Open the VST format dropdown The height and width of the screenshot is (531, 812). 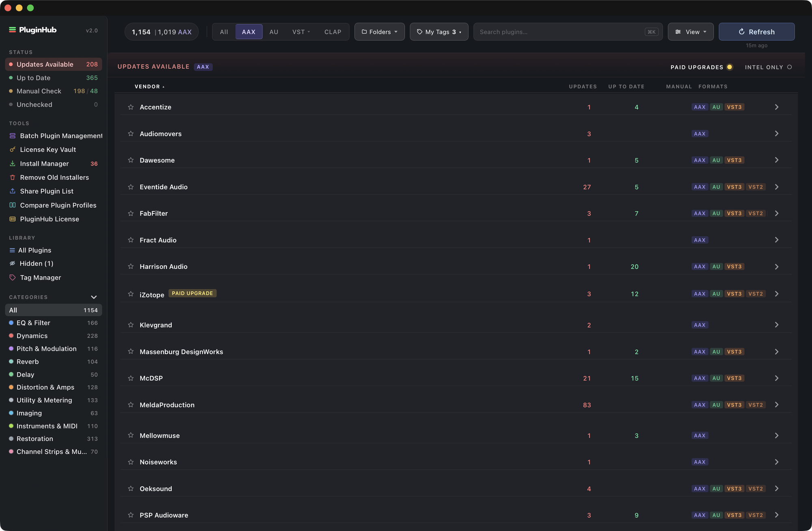301,32
